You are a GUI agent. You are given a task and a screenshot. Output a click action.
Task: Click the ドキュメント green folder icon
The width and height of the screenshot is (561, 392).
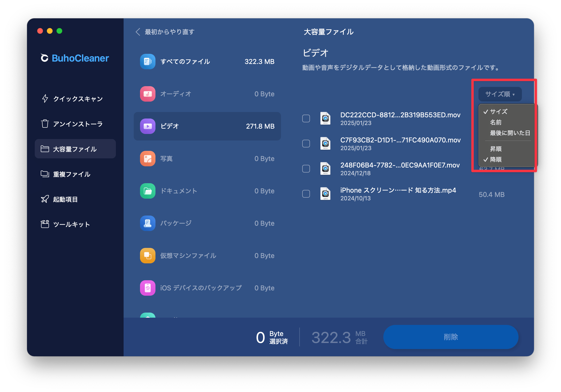click(147, 191)
